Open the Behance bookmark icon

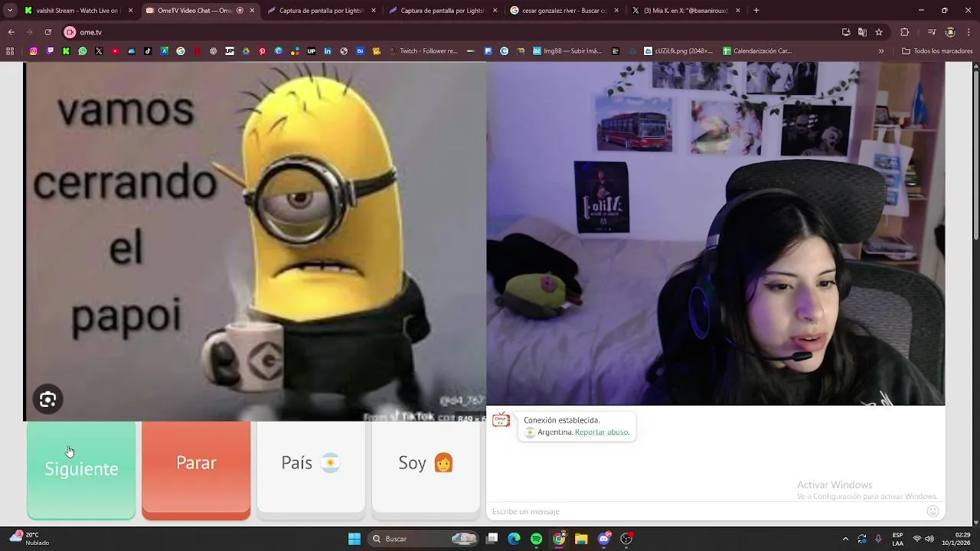[x=360, y=51]
